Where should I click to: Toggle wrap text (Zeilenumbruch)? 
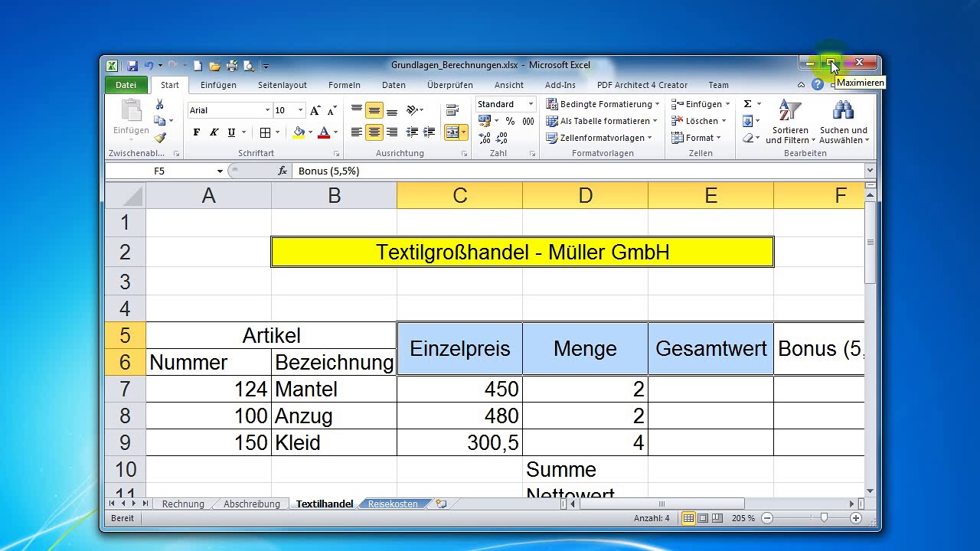(452, 110)
